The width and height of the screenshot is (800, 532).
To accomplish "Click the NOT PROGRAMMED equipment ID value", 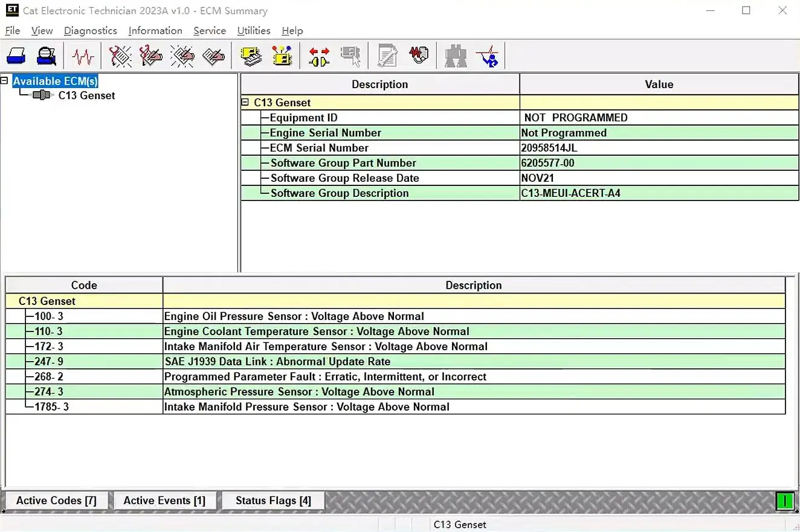I will tap(576, 118).
